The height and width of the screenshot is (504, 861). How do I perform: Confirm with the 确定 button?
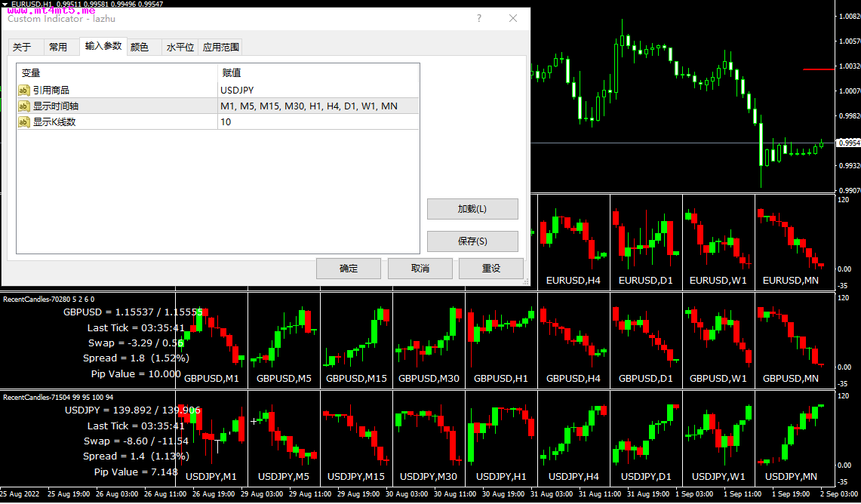click(x=349, y=269)
